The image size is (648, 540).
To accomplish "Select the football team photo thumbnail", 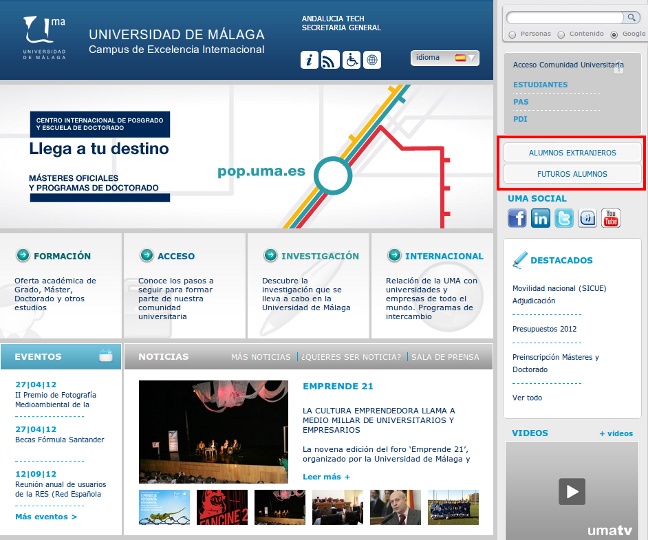I will tap(453, 507).
